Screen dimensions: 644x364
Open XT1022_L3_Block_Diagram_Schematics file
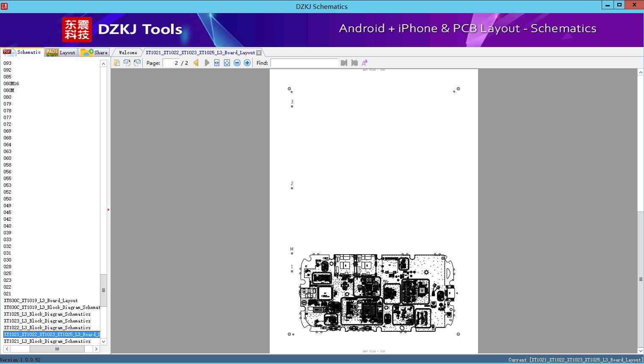47,328
